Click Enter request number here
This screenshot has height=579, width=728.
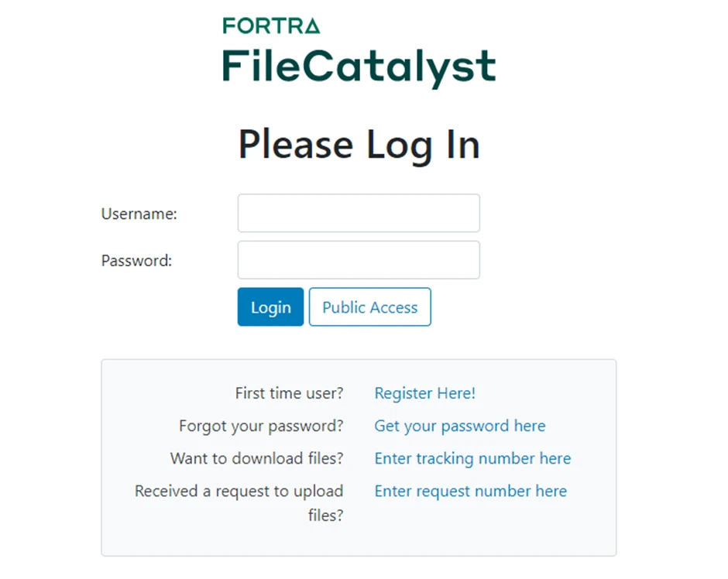(470, 491)
